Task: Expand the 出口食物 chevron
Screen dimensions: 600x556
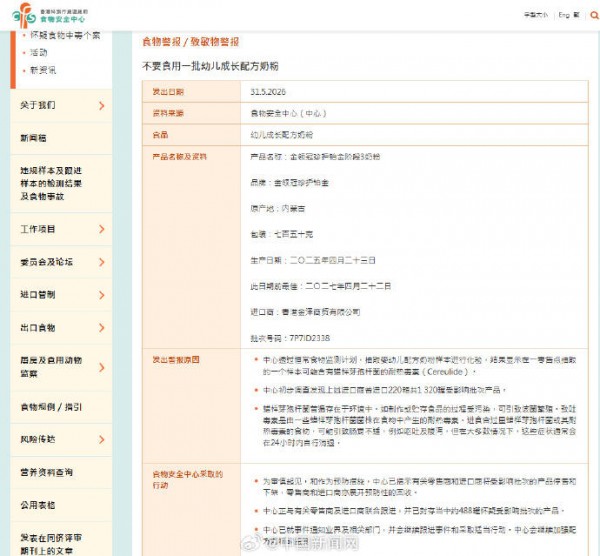Action: pyautogui.click(x=101, y=328)
